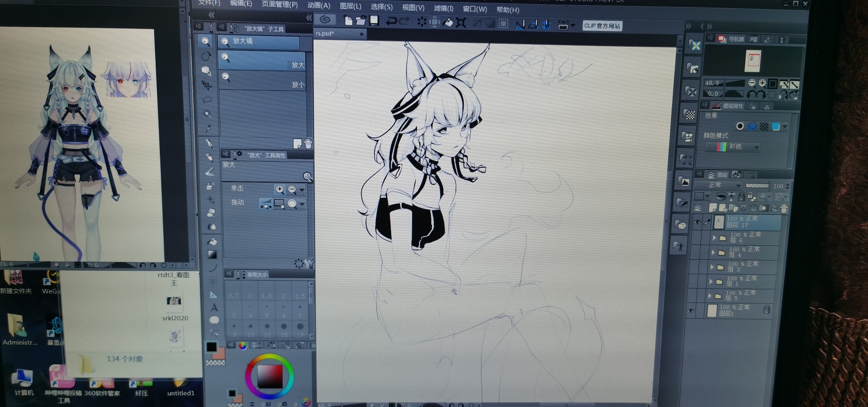
Task: Expand the 组 1 layer folder
Action: coord(711,281)
